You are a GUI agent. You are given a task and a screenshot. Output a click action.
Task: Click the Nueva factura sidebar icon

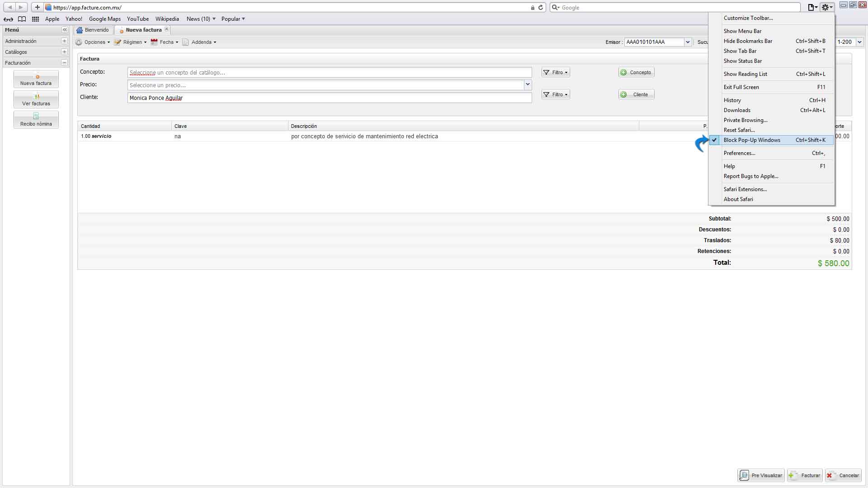[x=36, y=79]
